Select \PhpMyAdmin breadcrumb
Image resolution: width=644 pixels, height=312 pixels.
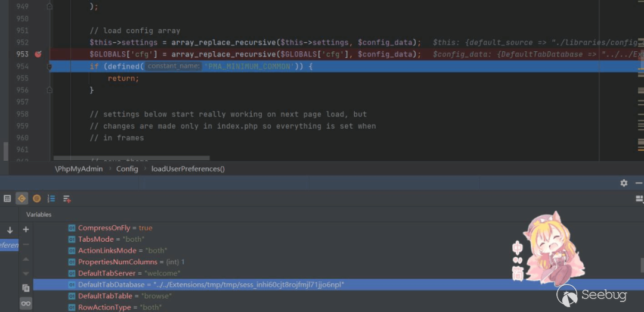(79, 169)
